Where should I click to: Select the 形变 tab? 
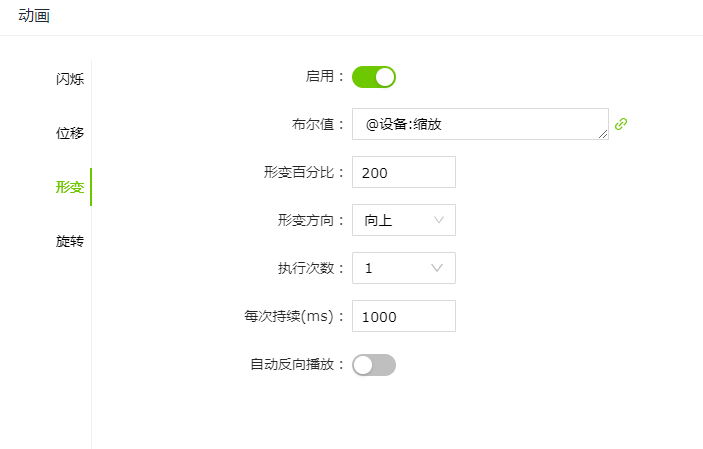(70, 187)
